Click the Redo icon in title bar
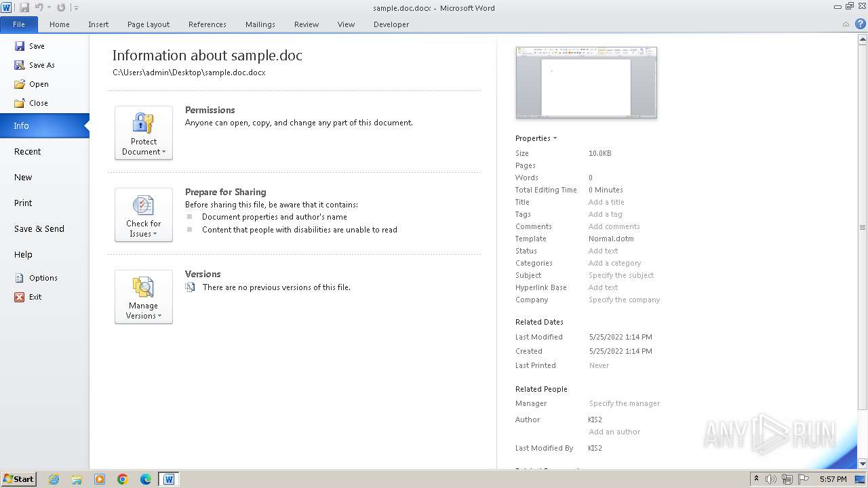The height and width of the screenshot is (488, 868). click(x=61, y=7)
